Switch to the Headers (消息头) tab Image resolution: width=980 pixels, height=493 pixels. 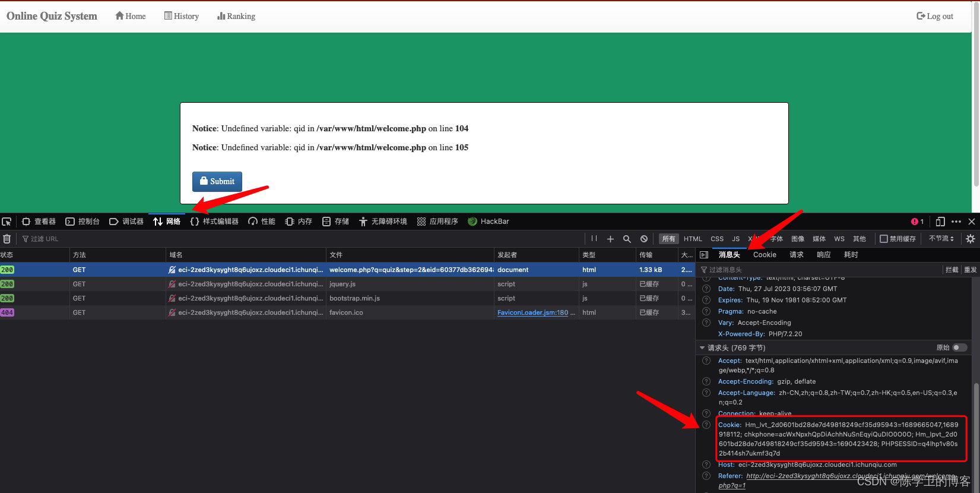[729, 255]
